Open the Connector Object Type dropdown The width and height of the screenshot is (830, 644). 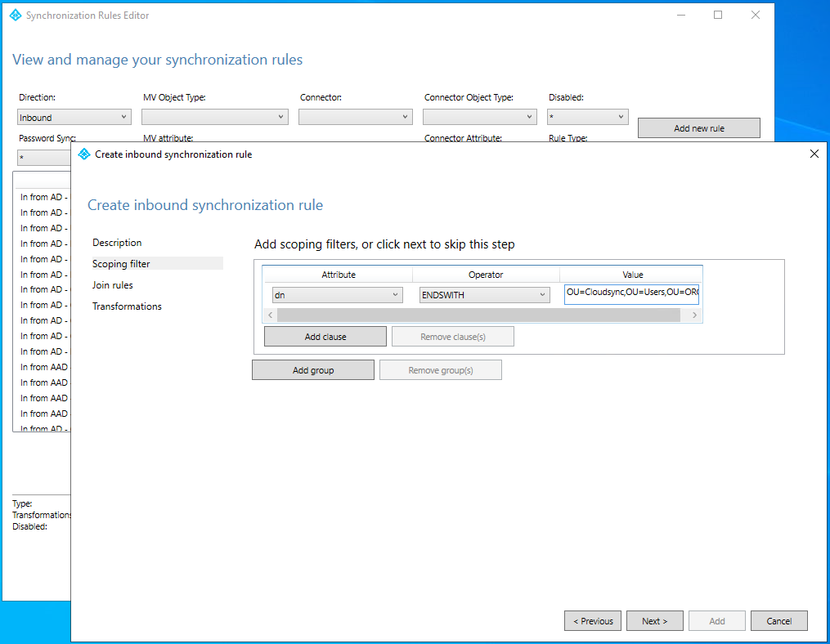coord(479,116)
